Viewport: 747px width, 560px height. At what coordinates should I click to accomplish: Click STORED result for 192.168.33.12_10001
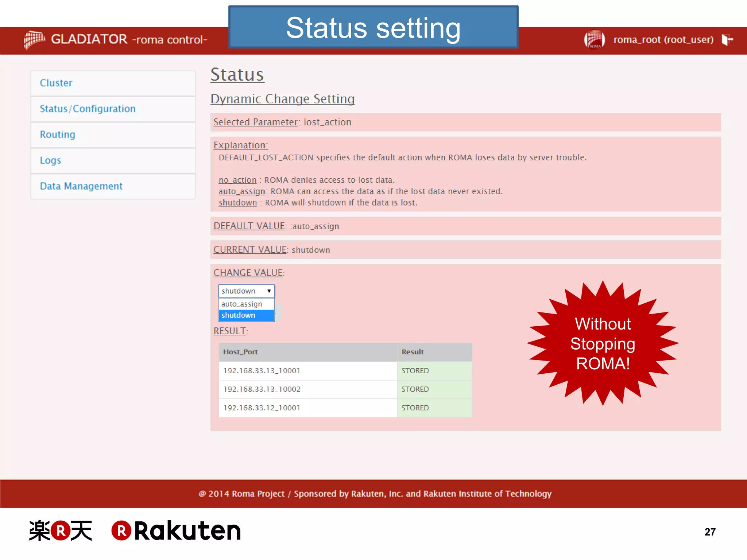pos(415,408)
